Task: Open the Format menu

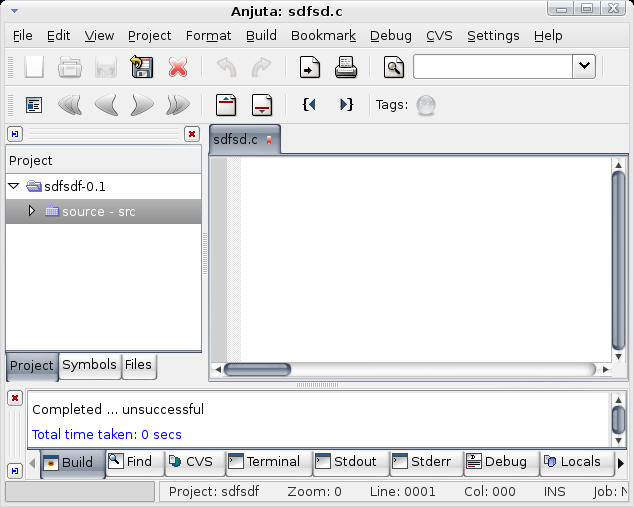Action: 209,36
